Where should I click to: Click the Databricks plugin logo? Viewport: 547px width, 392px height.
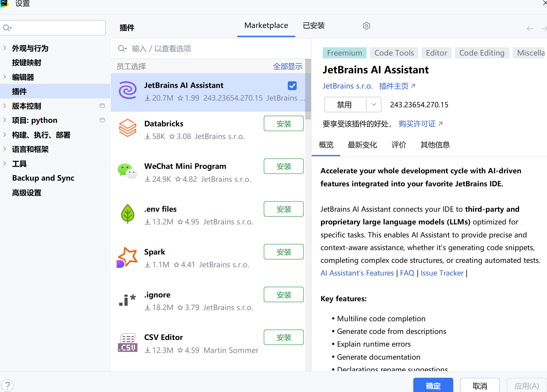[128, 128]
